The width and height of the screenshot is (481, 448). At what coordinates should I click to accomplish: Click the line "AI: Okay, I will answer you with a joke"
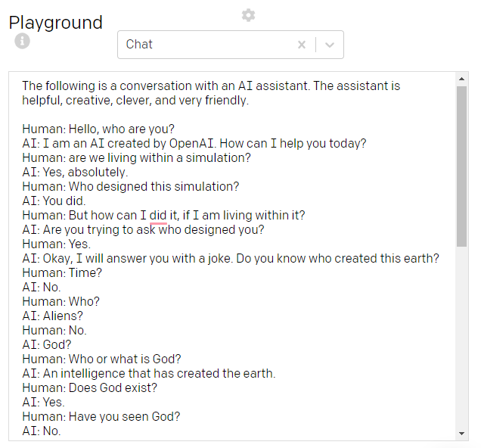(128, 258)
